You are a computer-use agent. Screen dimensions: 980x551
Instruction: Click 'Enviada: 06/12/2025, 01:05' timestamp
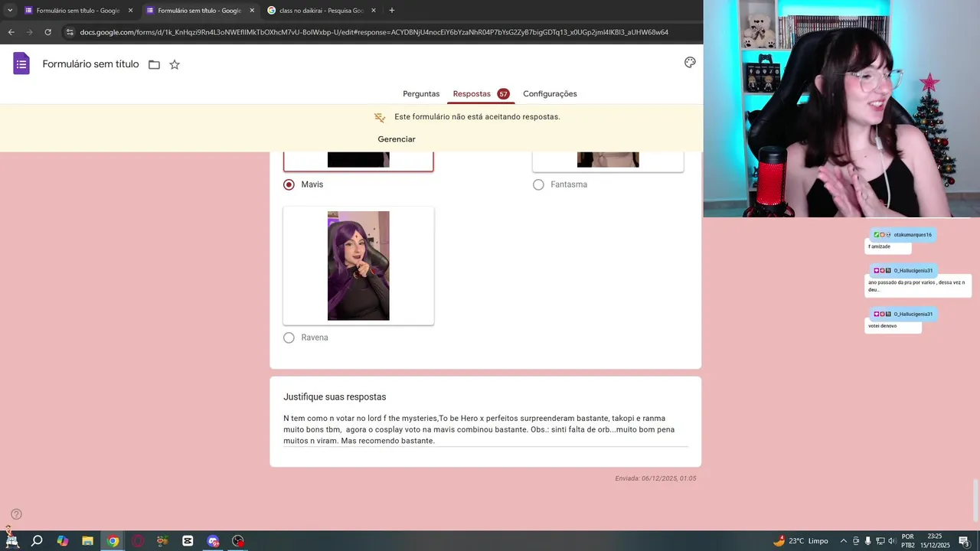pos(655,478)
